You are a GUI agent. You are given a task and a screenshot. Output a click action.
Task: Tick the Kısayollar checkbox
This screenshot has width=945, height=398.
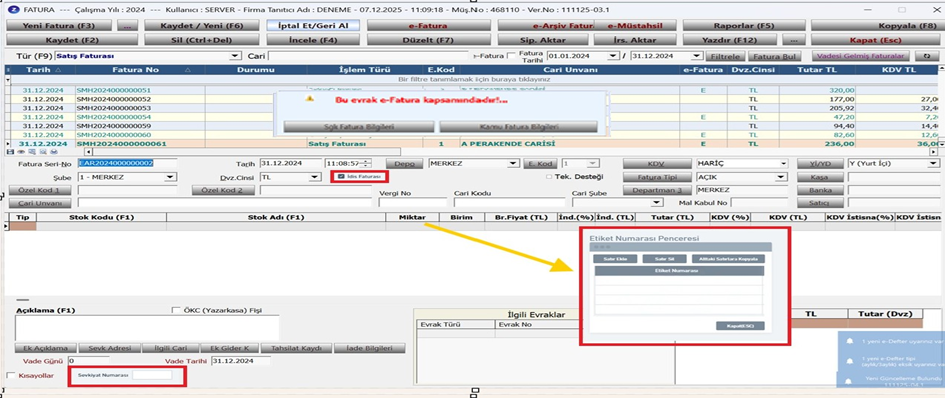(x=10, y=376)
